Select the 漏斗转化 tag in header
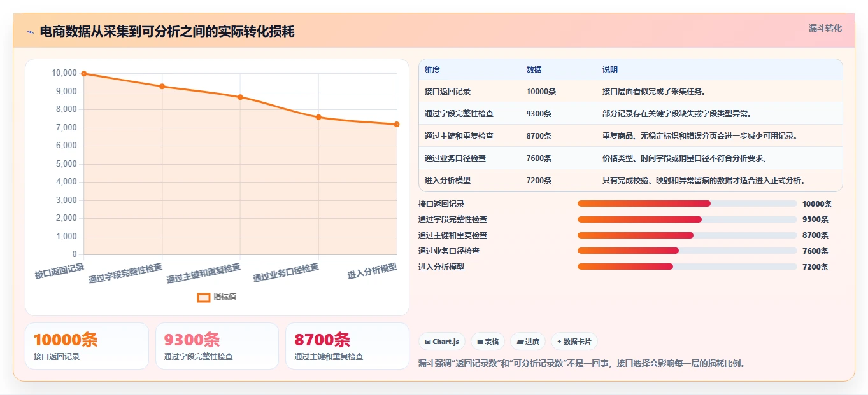Viewport: 868px width, 395px height. click(825, 28)
